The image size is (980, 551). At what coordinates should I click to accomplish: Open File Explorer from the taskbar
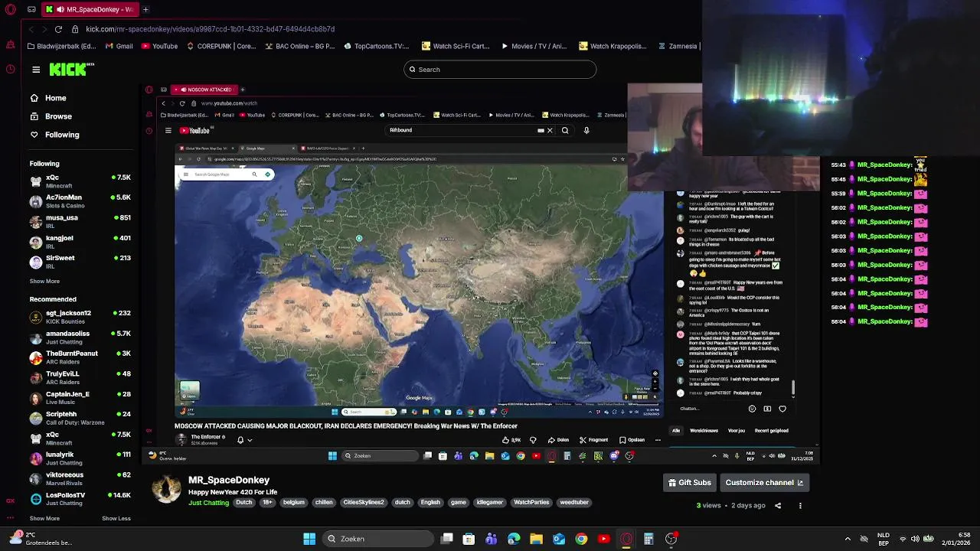536,539
